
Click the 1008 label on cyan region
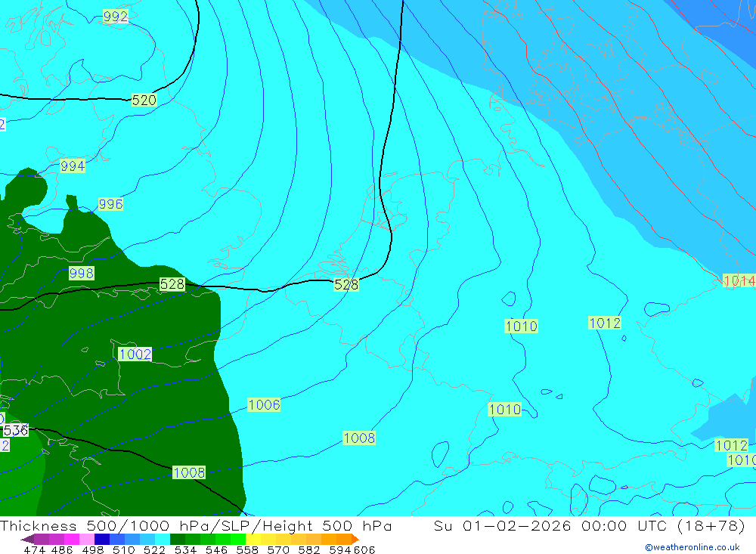pyautogui.click(x=359, y=438)
